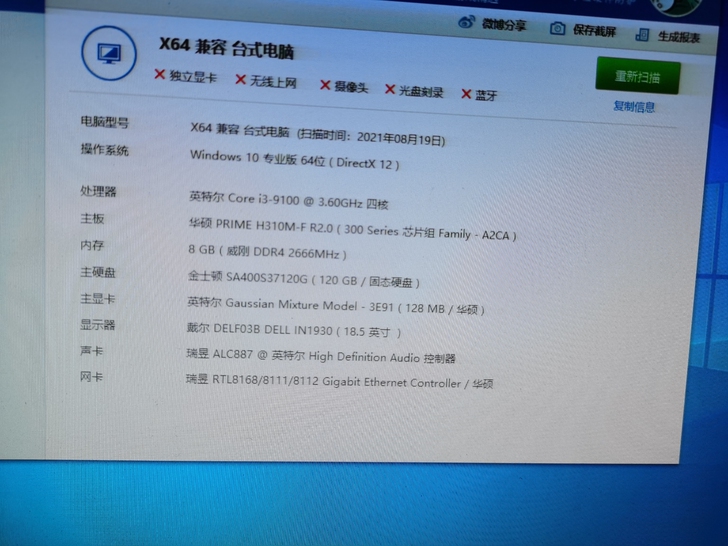This screenshot has width=728, height=546.
Task: Click the 金士顿 SA400S37120G disk value
Action: [304, 279]
